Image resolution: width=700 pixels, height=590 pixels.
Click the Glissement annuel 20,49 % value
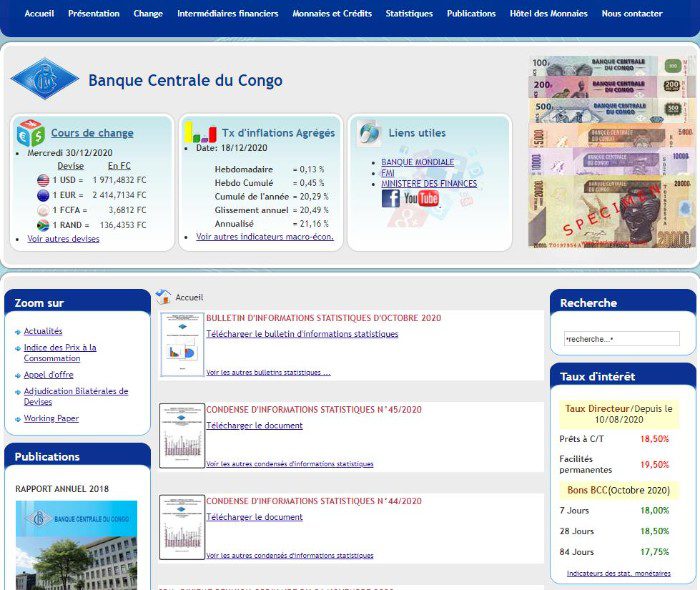click(314, 210)
